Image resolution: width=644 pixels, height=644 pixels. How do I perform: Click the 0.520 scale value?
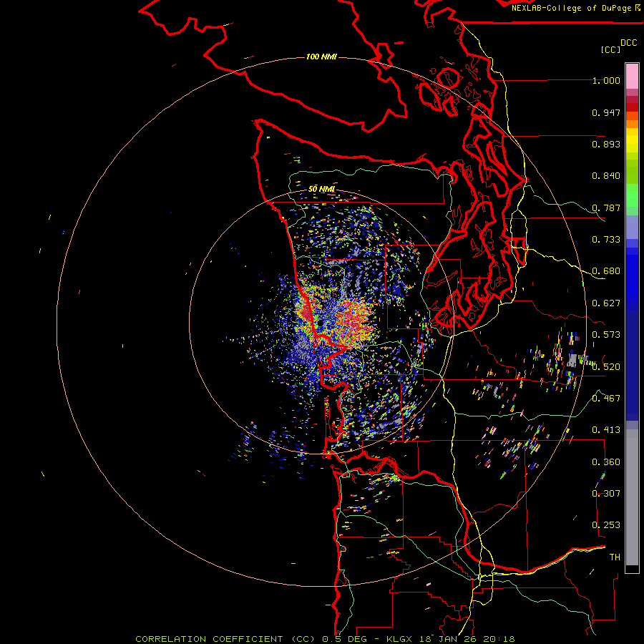coord(606,367)
